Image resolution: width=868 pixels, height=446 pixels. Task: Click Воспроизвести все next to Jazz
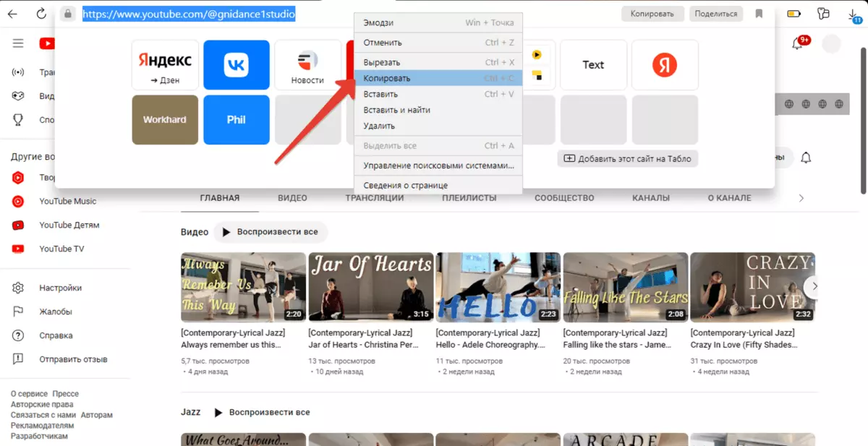262,412
